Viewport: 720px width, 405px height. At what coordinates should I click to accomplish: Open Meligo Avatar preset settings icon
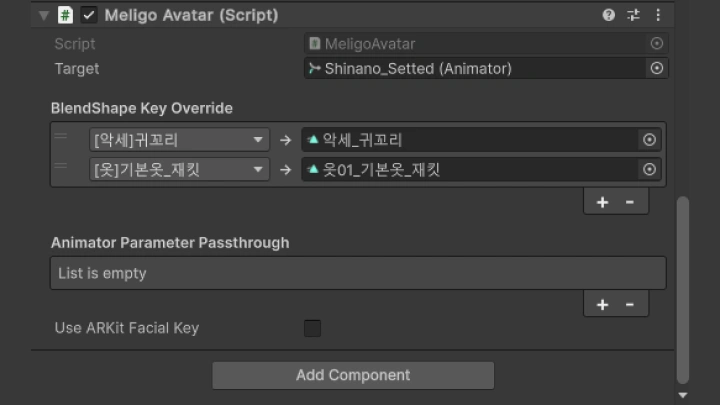[x=633, y=15]
